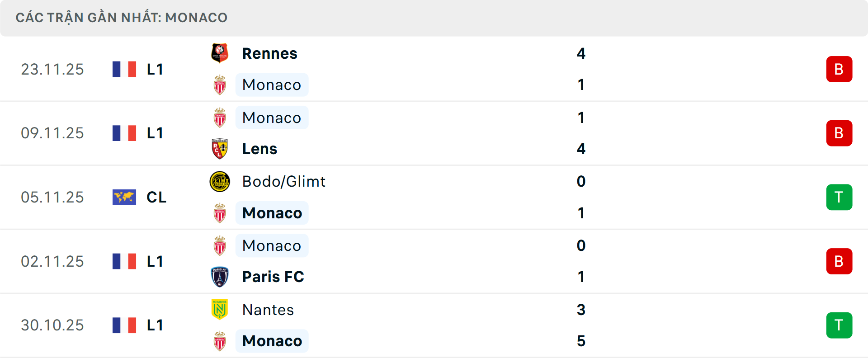The height and width of the screenshot is (358, 868).
Task: Click the Monaco crest under Rennes
Action: 220,85
